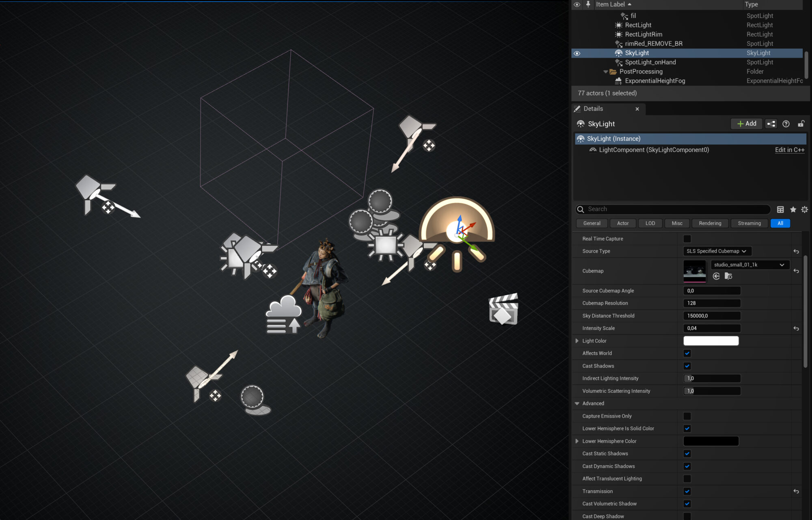The height and width of the screenshot is (520, 812).
Task: Open the details view settings gear
Action: pyautogui.click(x=804, y=209)
